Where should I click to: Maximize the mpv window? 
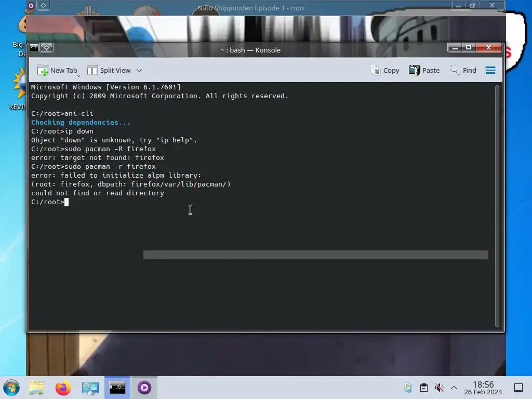[x=472, y=5]
